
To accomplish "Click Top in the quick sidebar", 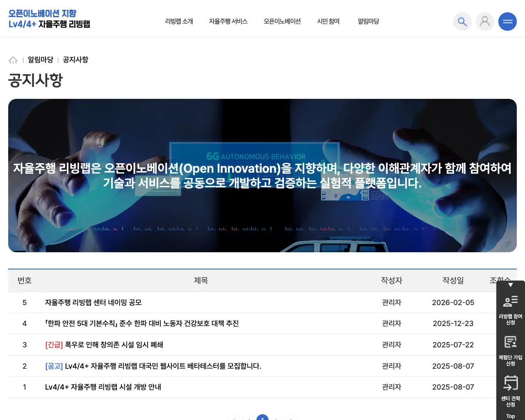I will (511, 416).
